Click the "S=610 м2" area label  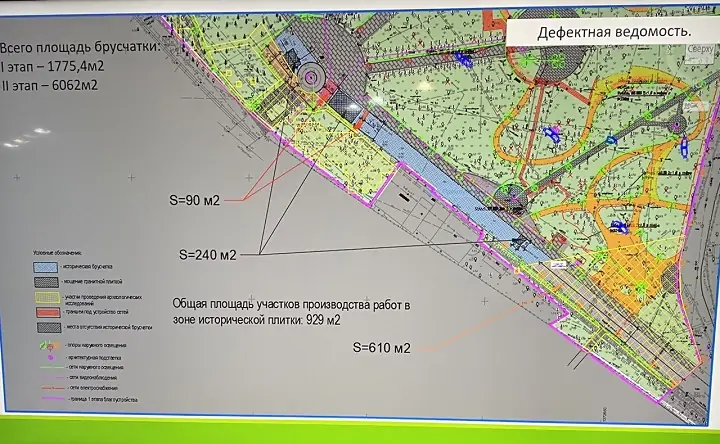tap(384, 348)
